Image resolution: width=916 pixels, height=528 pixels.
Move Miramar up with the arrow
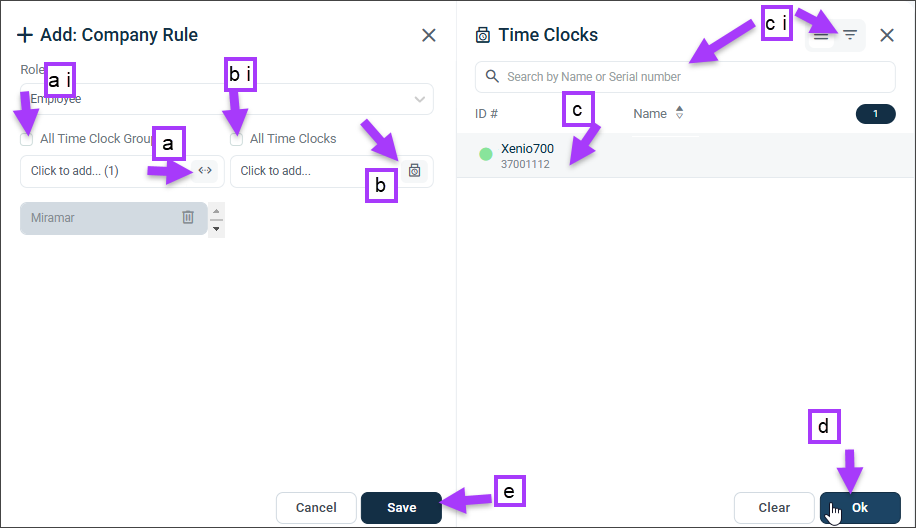click(x=216, y=211)
